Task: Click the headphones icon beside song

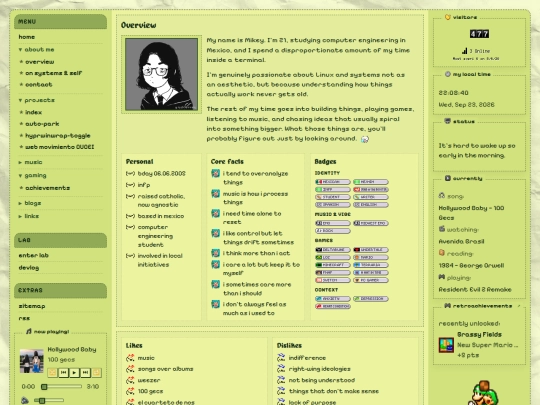Action: coord(442,196)
